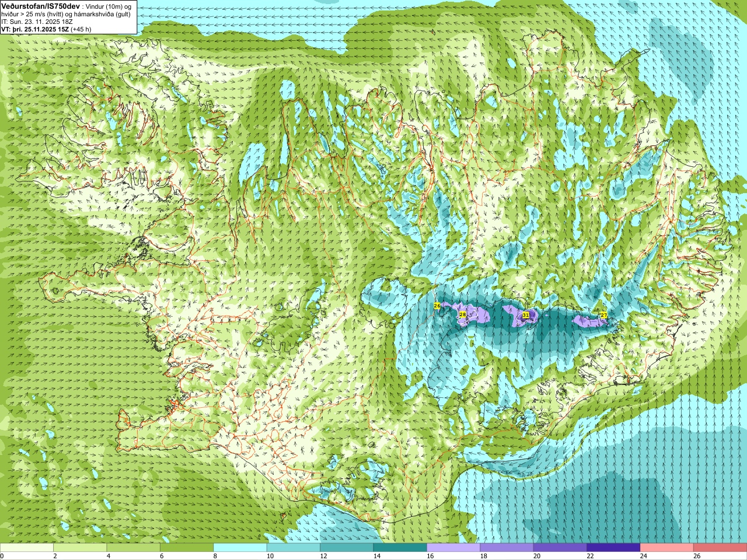Select the 24–26 m/s light pink legend swatch
The width and height of the screenshot is (747, 560).
pyautogui.click(x=667, y=548)
